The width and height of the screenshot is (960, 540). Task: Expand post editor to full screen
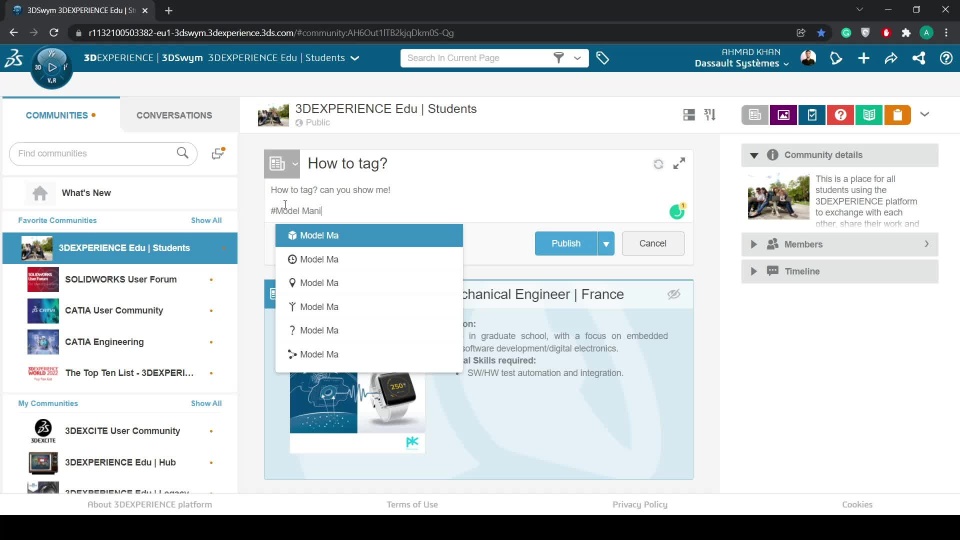click(679, 163)
